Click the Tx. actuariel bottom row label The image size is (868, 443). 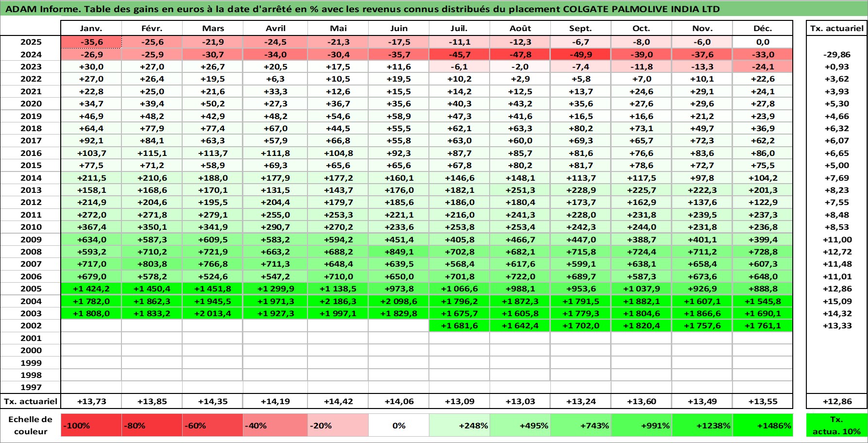pyautogui.click(x=31, y=401)
